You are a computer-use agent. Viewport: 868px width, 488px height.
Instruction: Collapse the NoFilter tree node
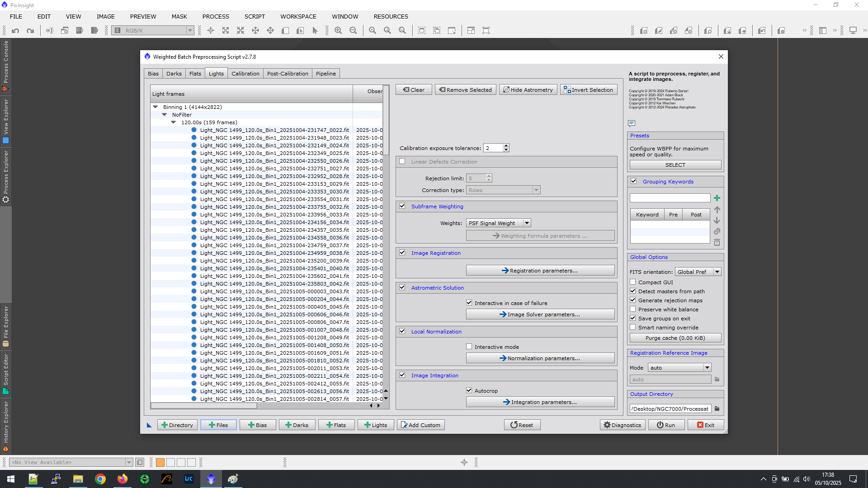pos(165,115)
